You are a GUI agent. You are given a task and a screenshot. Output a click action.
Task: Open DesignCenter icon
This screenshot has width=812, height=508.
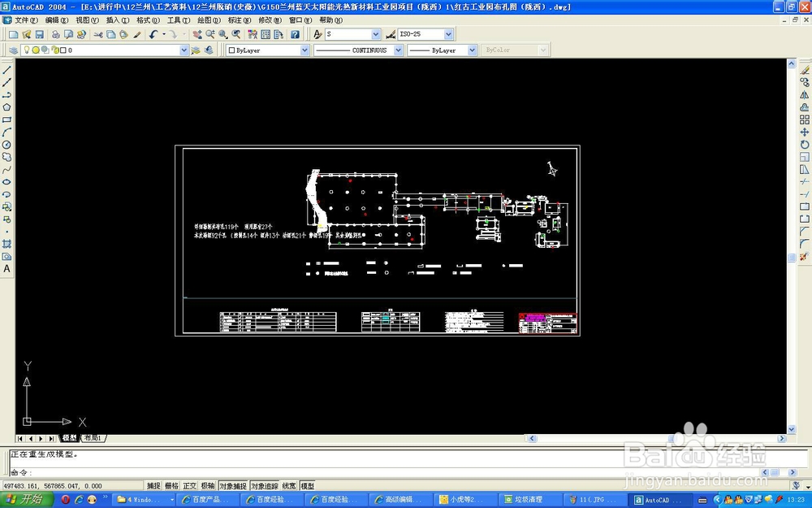pyautogui.click(x=266, y=34)
